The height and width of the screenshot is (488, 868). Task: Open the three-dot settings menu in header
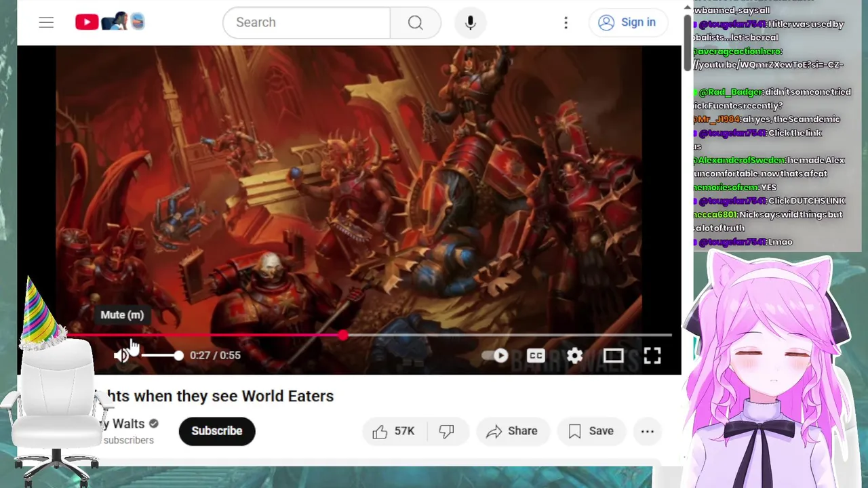pos(566,22)
